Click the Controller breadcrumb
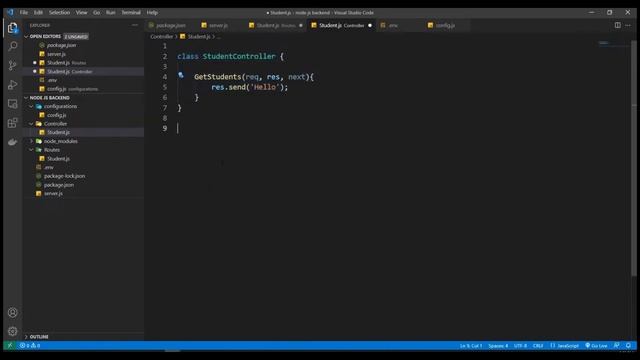 point(162,37)
